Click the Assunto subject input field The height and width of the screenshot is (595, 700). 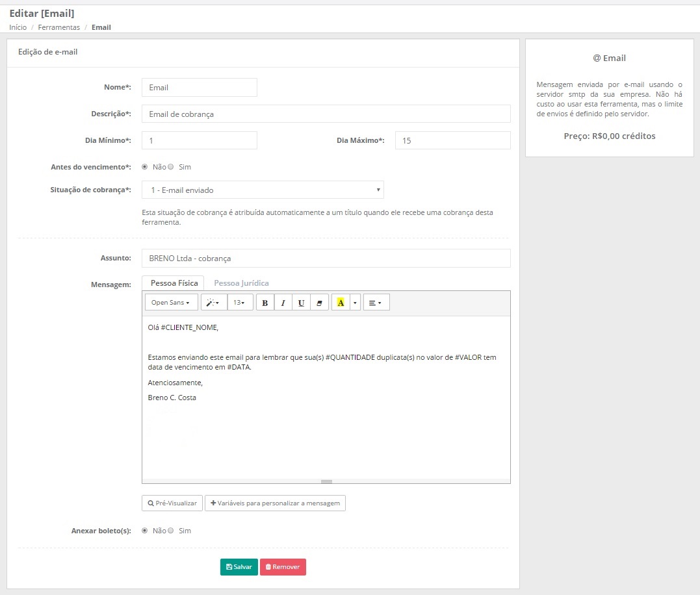click(x=326, y=258)
